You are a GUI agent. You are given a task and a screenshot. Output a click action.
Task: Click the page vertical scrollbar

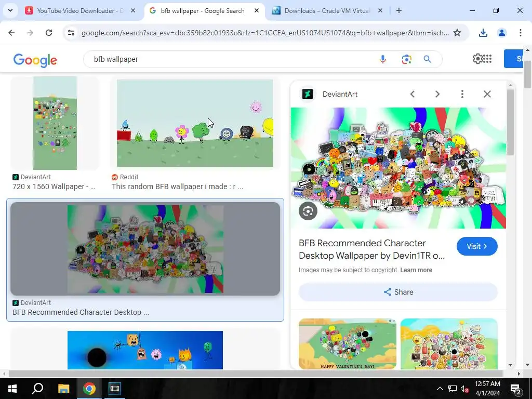pos(528,75)
